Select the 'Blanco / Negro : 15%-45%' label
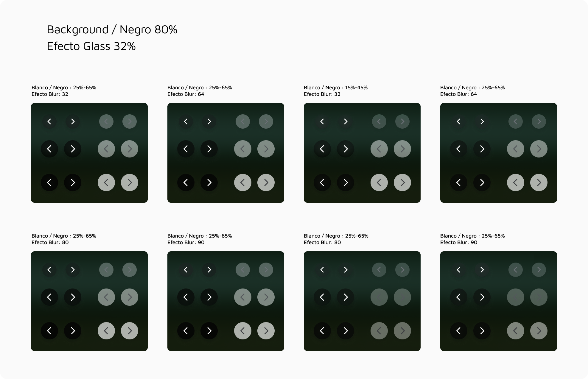Screen dimensions: 588x379 (336, 88)
